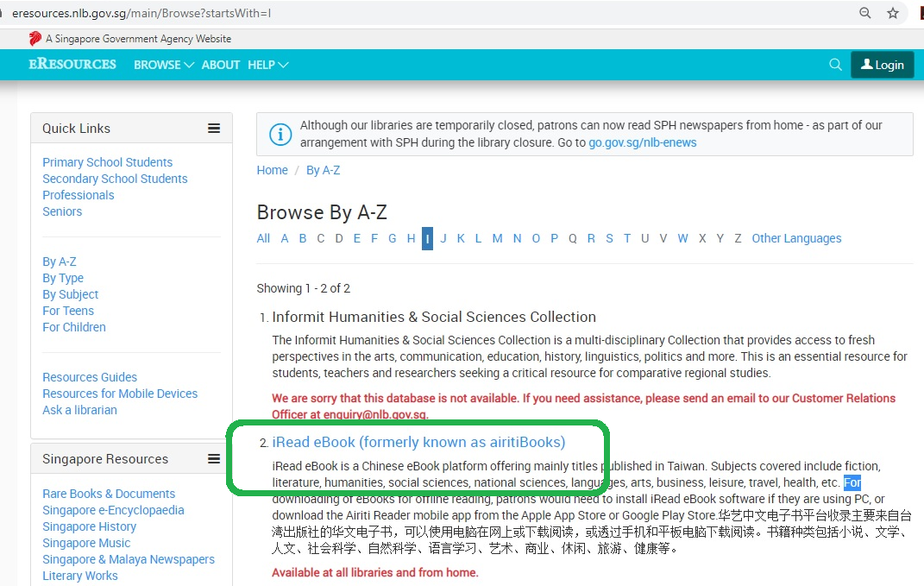Click the Quick Links panel title
The width and height of the screenshot is (924, 586).
pyautogui.click(x=76, y=129)
